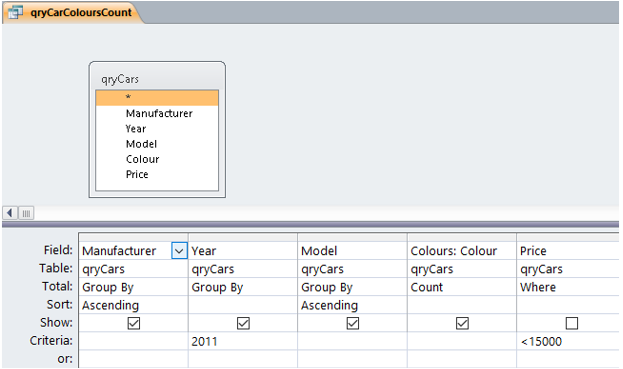
Task: Click Ascending sort for Manufacturer column
Action: pyautogui.click(x=133, y=305)
